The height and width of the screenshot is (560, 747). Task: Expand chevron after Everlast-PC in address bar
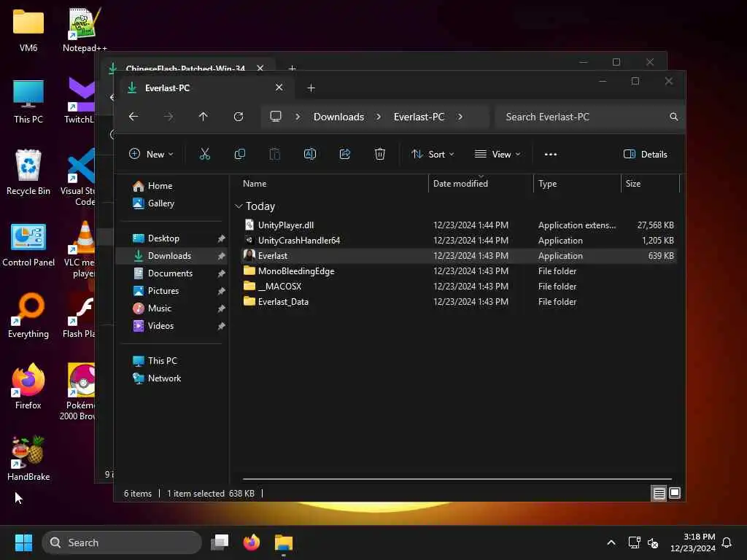pos(460,117)
